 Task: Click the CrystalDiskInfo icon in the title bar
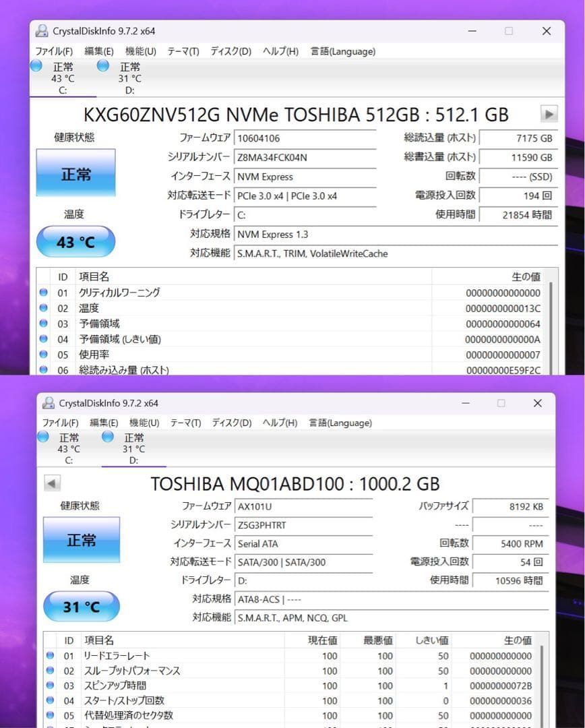[42, 30]
